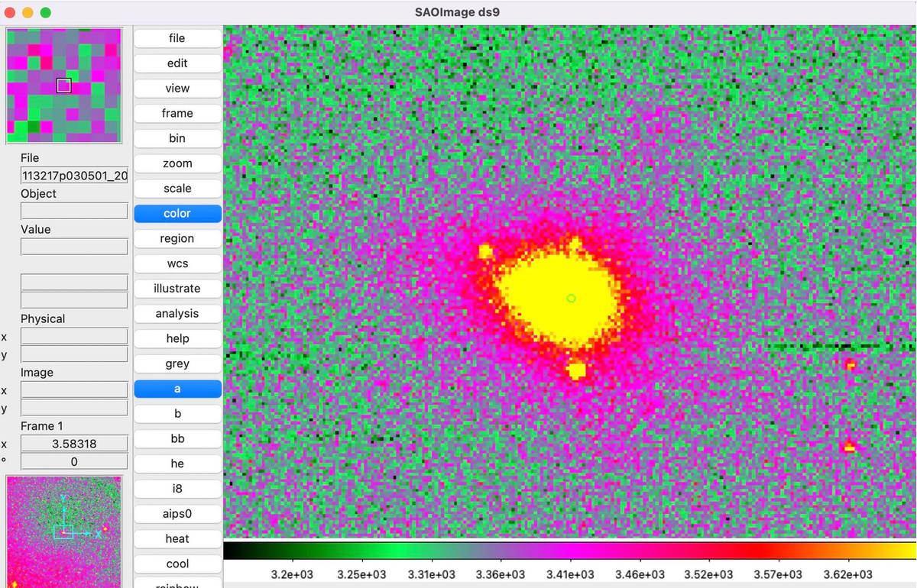The width and height of the screenshot is (917, 588).
Task: Select the aips0 colormap
Action: click(177, 514)
